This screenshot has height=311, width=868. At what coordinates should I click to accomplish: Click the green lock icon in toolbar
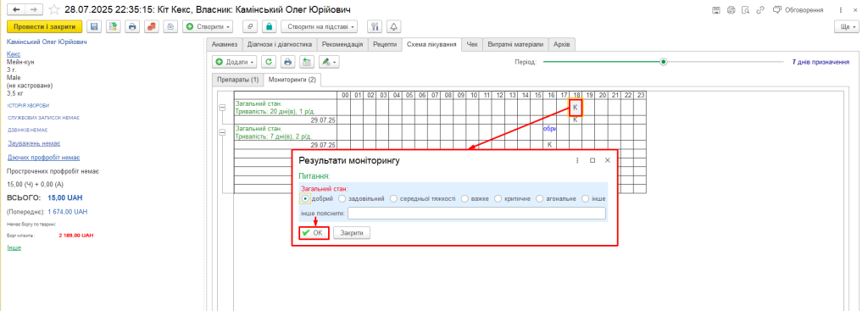[x=269, y=26]
